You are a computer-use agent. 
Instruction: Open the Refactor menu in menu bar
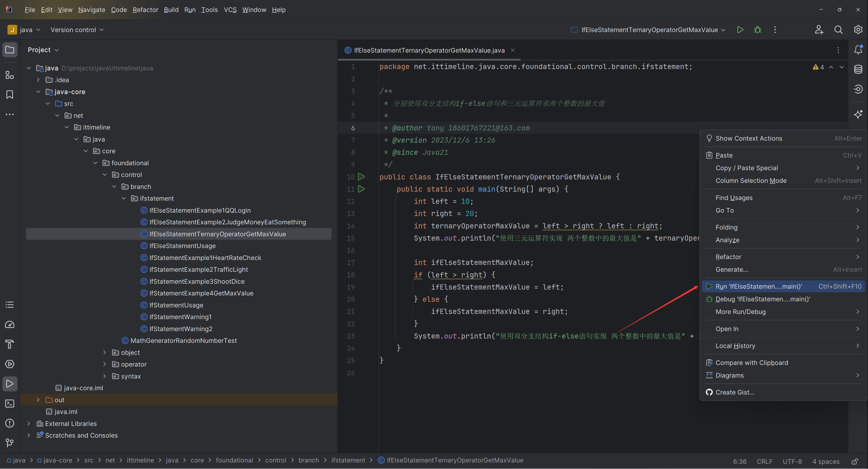145,10
